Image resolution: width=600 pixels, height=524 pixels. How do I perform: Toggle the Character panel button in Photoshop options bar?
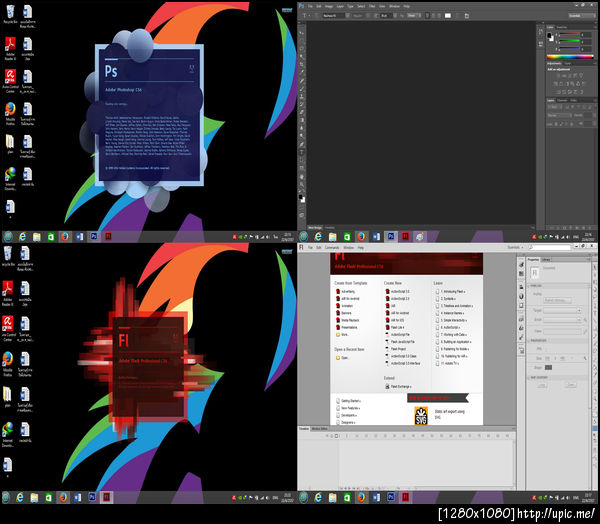(x=466, y=16)
